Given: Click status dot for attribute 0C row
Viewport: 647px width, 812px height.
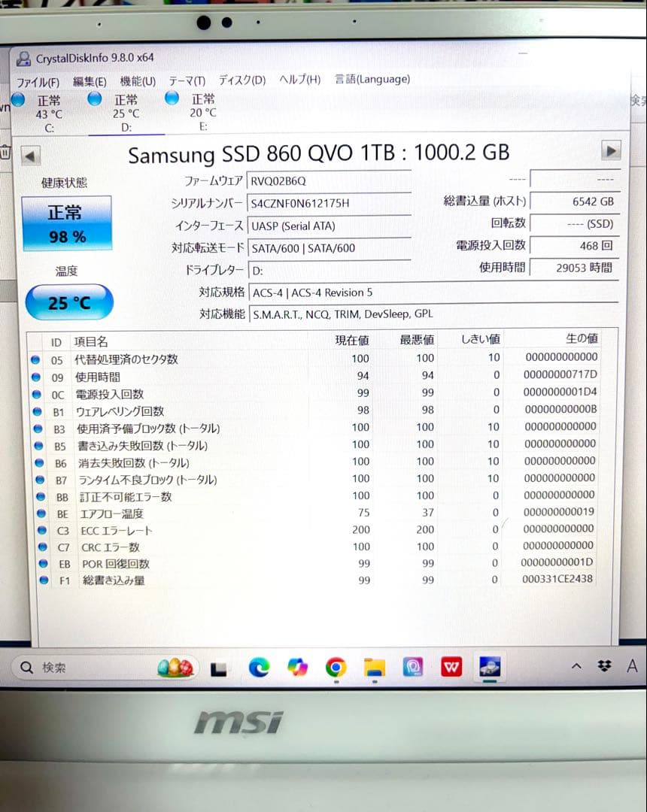Looking at the screenshot, I should click(36, 394).
